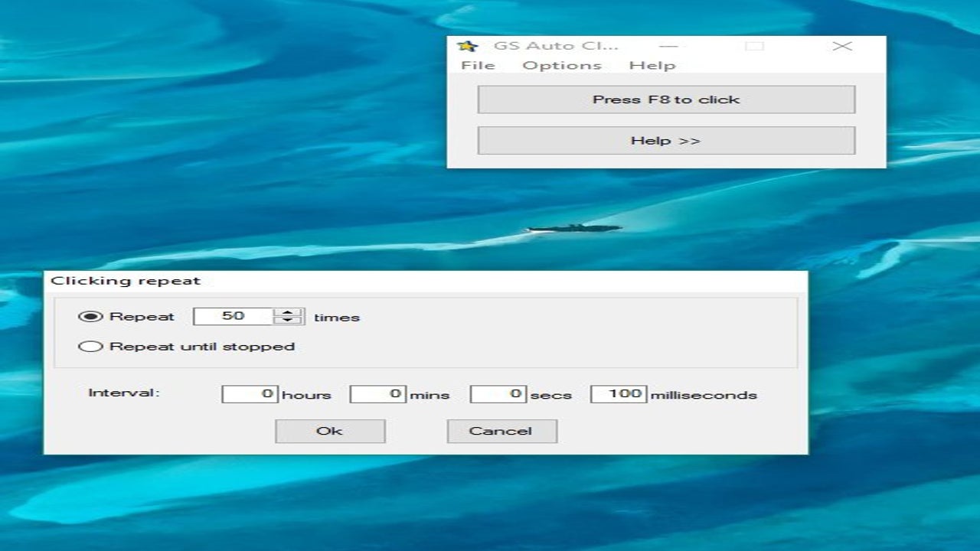Edit the 100 milliseconds value
The width and height of the screenshot is (980, 551).
tap(620, 393)
